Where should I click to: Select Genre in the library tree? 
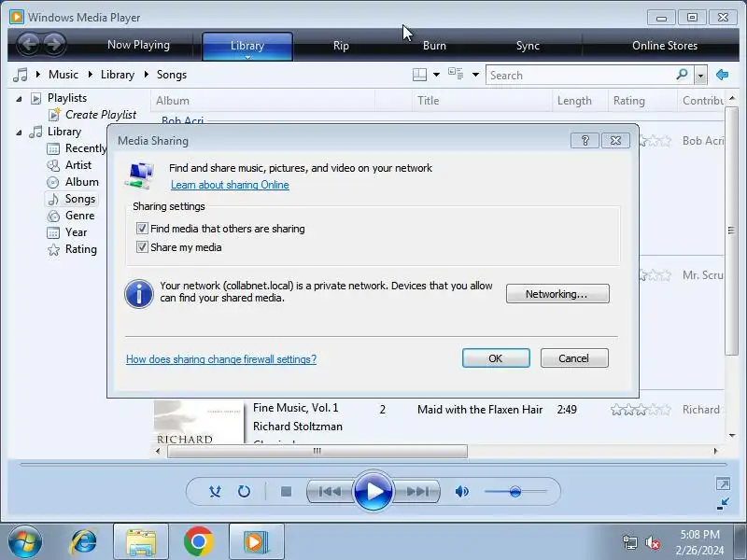[80, 216]
